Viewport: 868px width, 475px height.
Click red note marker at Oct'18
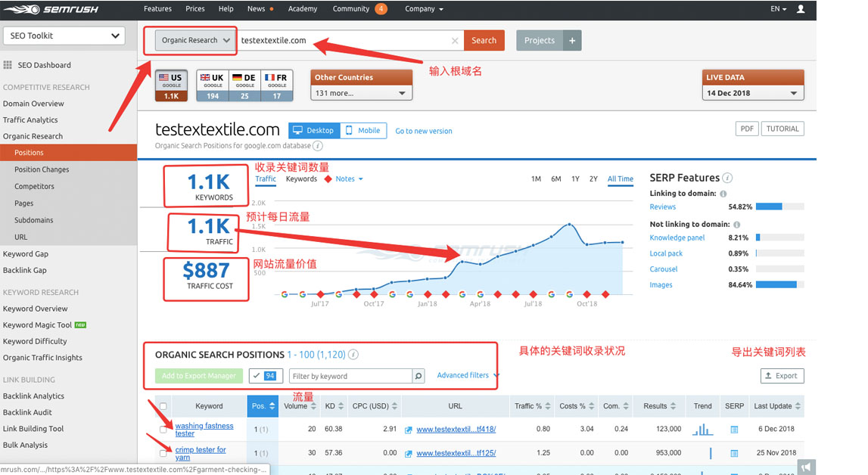point(586,294)
